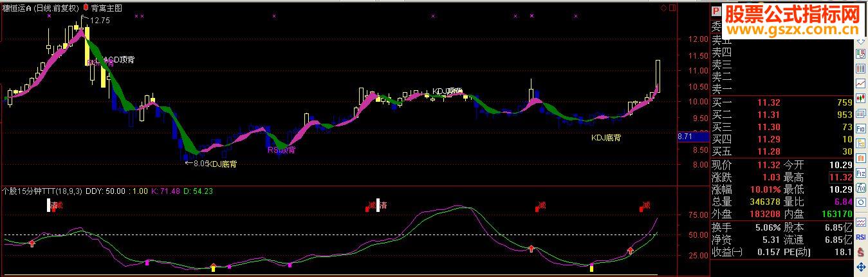Click the 买一 volume 759
This screenshot has height=277, width=868.
click(844, 102)
